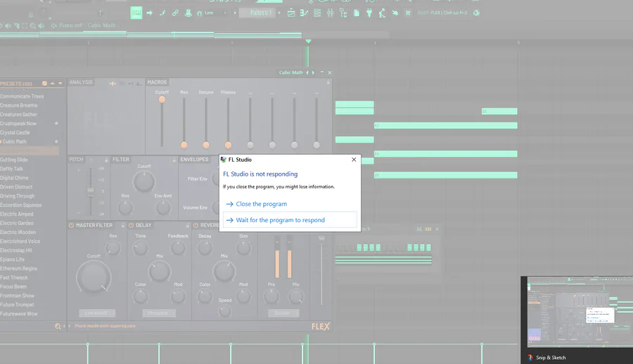This screenshot has width=633, height=364.
Task: Click the FLEX logo at bottom right
Action: pyautogui.click(x=321, y=327)
